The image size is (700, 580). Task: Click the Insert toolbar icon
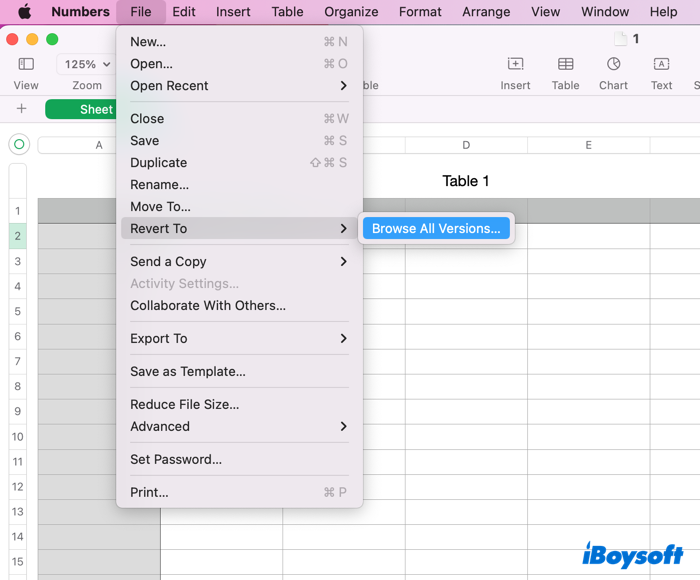[x=515, y=64]
